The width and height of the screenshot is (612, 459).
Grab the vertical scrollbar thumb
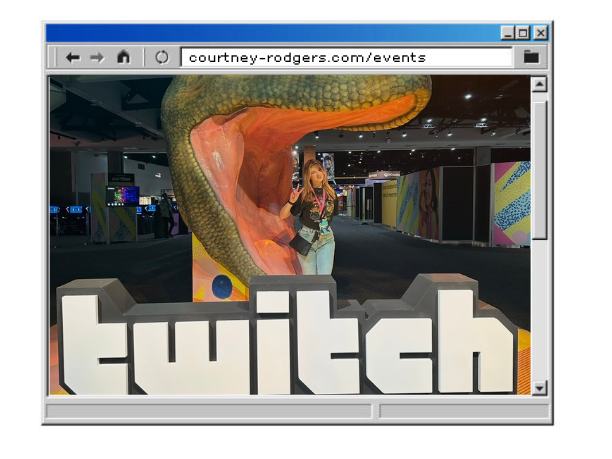539,170
